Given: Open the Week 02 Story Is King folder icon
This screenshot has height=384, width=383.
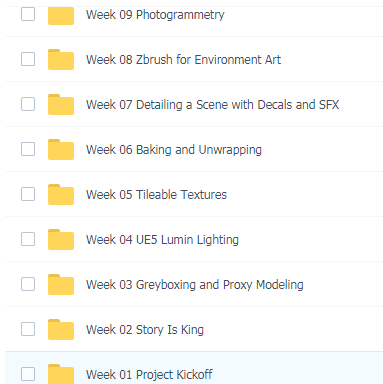Looking at the screenshot, I should (x=61, y=330).
